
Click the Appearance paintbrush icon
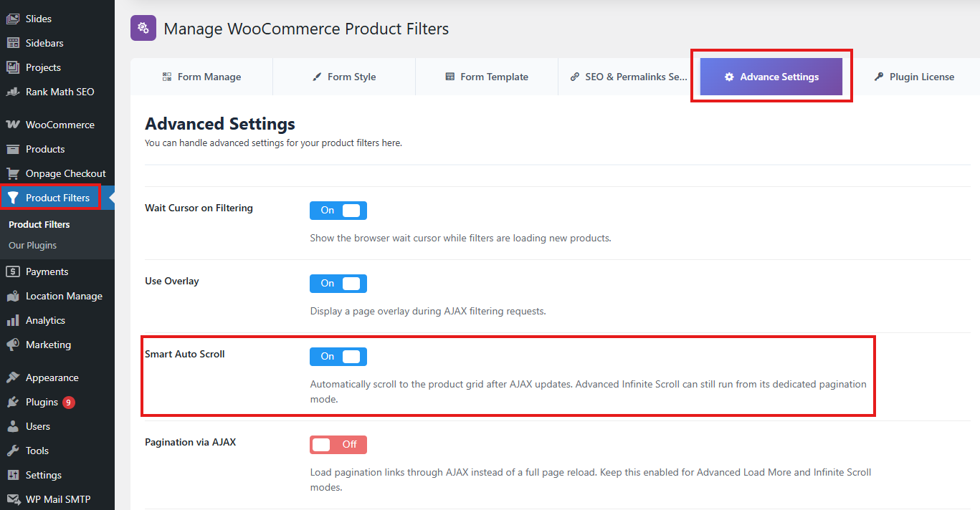[x=13, y=377]
